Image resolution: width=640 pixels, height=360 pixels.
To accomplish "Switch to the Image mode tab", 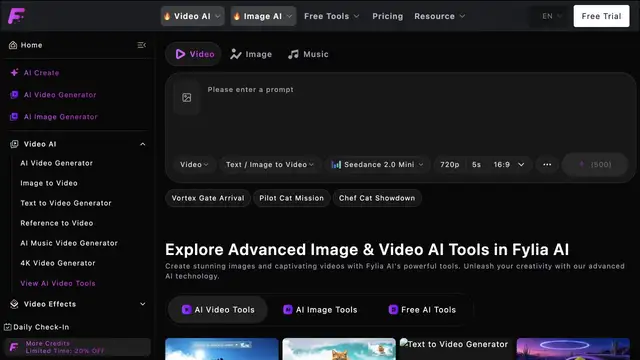I will (251, 54).
